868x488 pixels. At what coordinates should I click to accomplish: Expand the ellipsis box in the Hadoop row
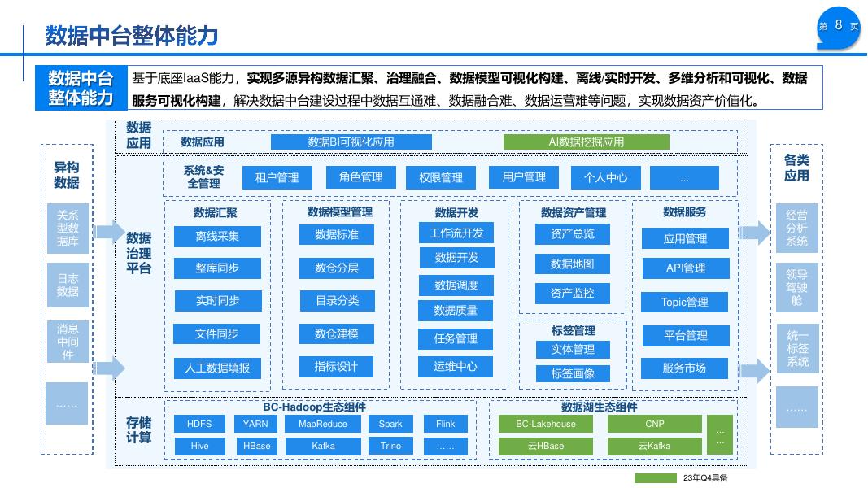(x=444, y=446)
